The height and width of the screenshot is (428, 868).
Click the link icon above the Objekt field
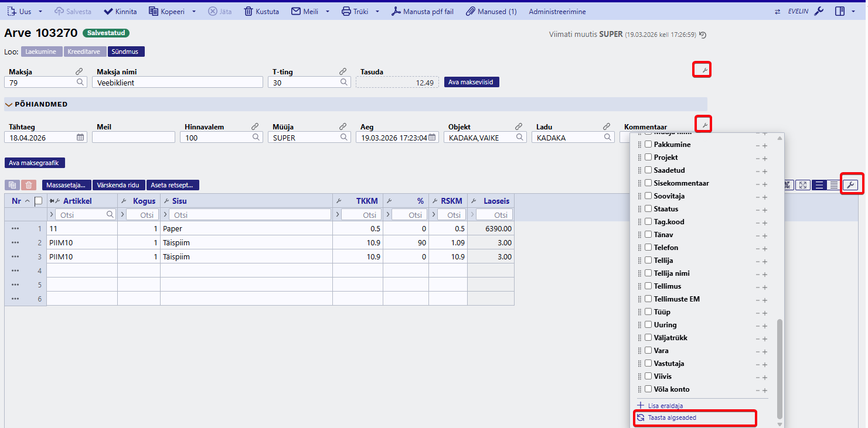[519, 126]
